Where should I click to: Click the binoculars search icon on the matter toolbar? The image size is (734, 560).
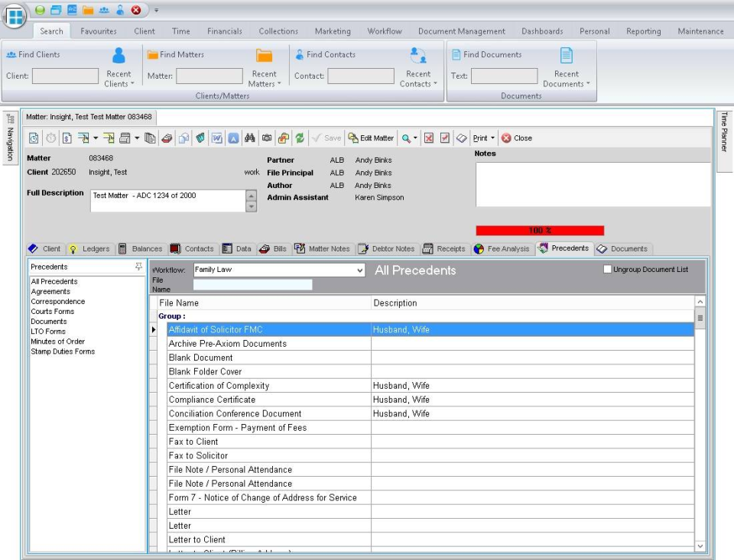coord(249,138)
